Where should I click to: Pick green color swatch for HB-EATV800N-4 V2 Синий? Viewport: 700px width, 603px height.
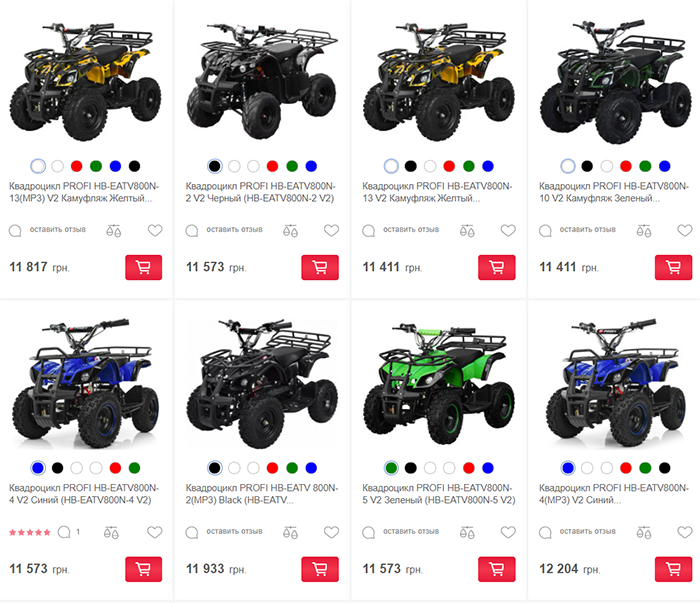click(134, 468)
